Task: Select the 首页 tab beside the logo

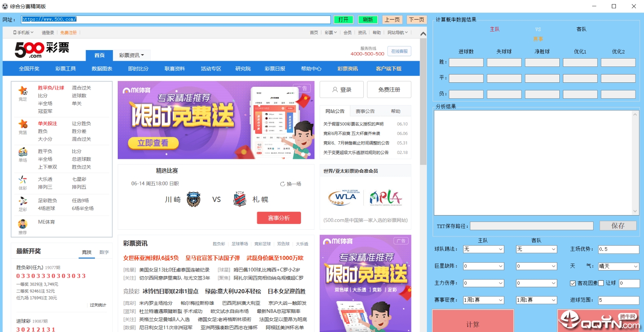Action: pyautogui.click(x=99, y=55)
